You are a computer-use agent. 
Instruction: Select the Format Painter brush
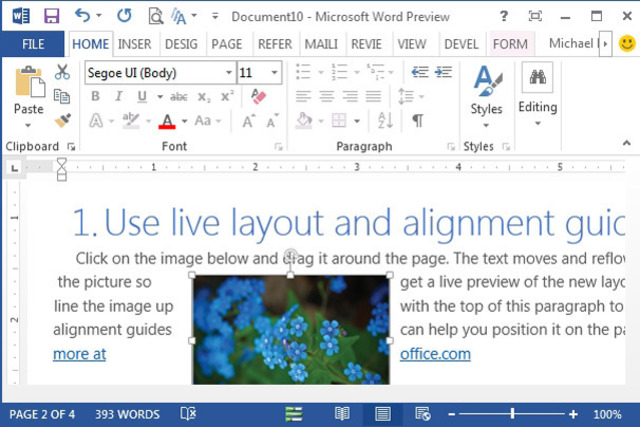[x=62, y=120]
